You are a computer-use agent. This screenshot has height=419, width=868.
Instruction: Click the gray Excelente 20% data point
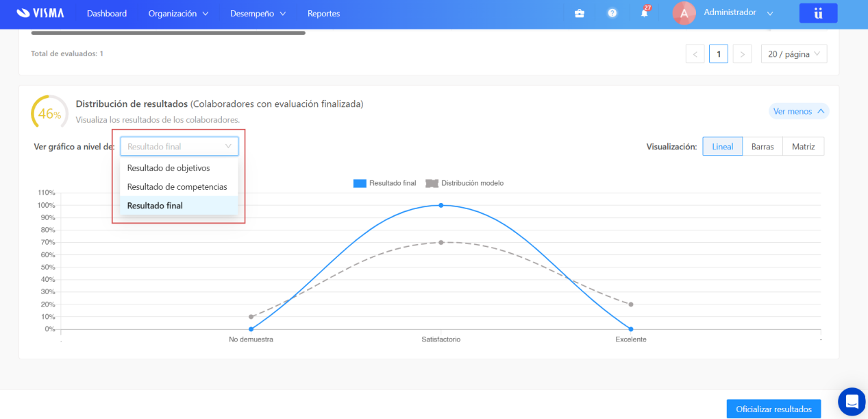631,304
